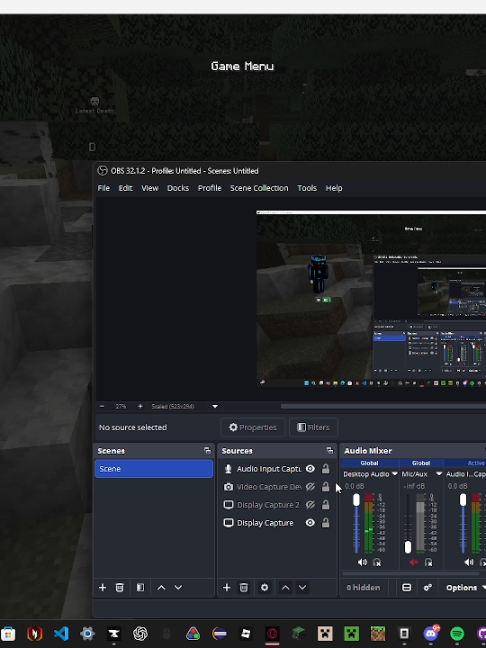Open the preview scaling dropdown
The width and height of the screenshot is (486, 648).
[x=215, y=406]
